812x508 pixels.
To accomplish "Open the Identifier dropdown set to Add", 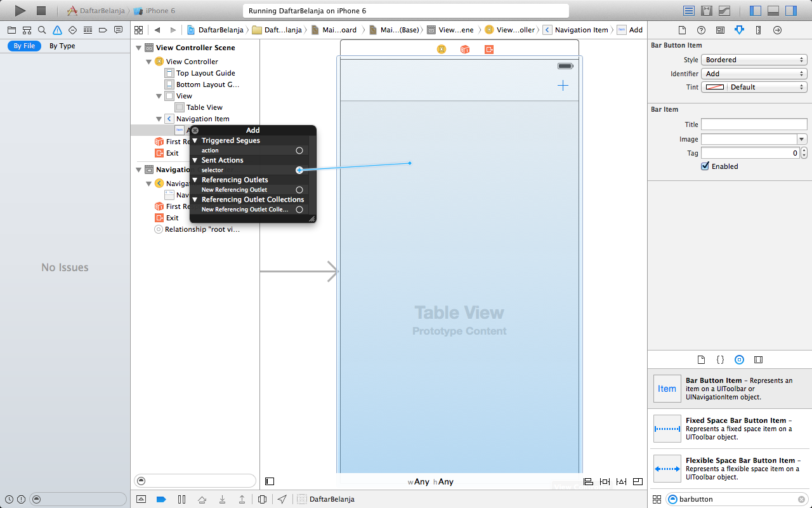I will pos(754,73).
